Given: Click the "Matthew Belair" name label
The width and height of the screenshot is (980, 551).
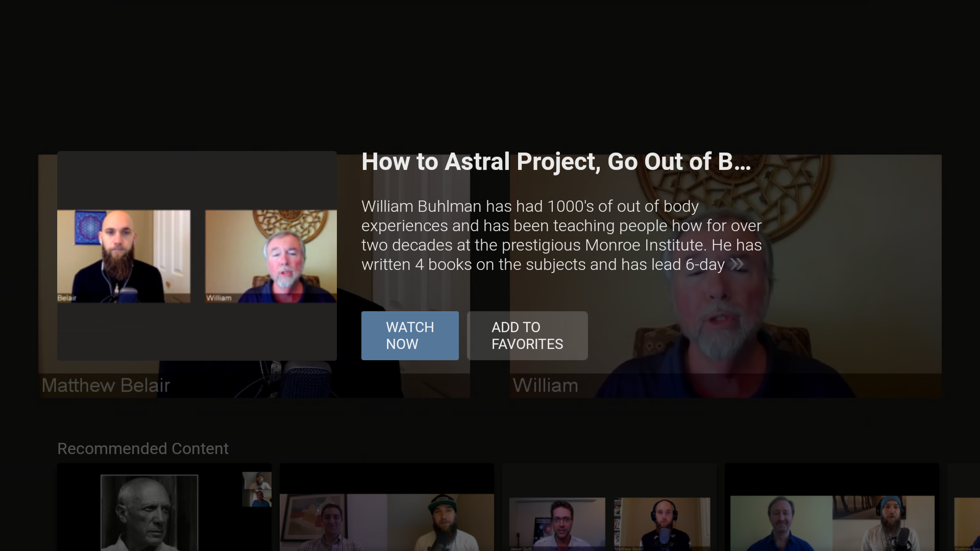Looking at the screenshot, I should pos(105,385).
